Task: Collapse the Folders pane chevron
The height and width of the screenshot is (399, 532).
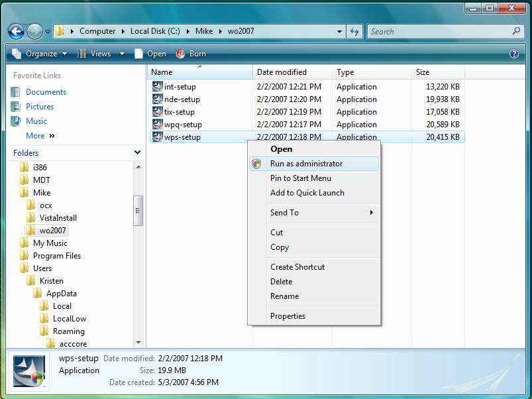Action: [x=137, y=152]
